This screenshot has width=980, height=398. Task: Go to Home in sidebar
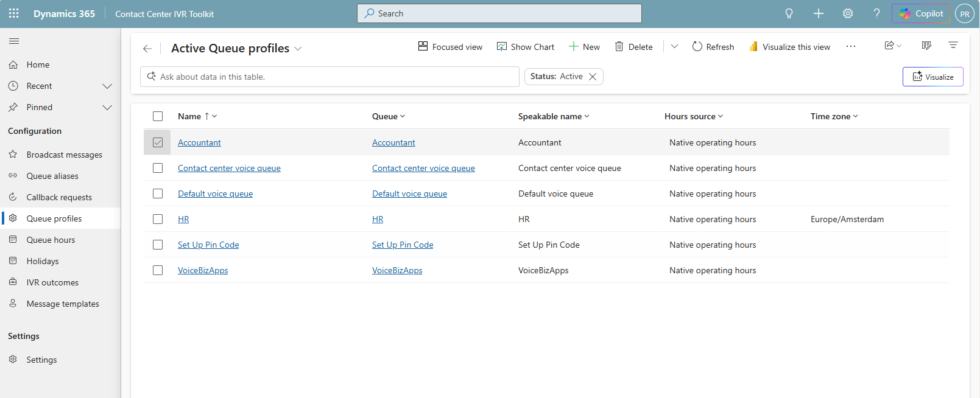coord(61,65)
